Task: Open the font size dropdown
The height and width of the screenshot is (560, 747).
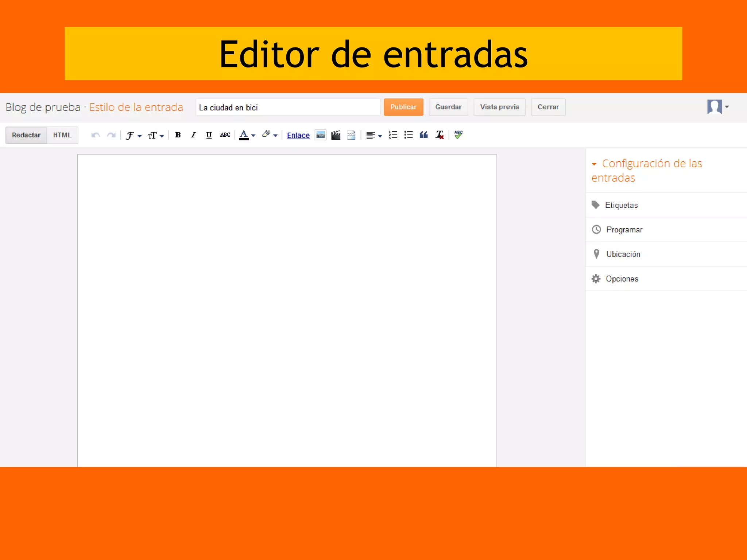Action: 156,135
